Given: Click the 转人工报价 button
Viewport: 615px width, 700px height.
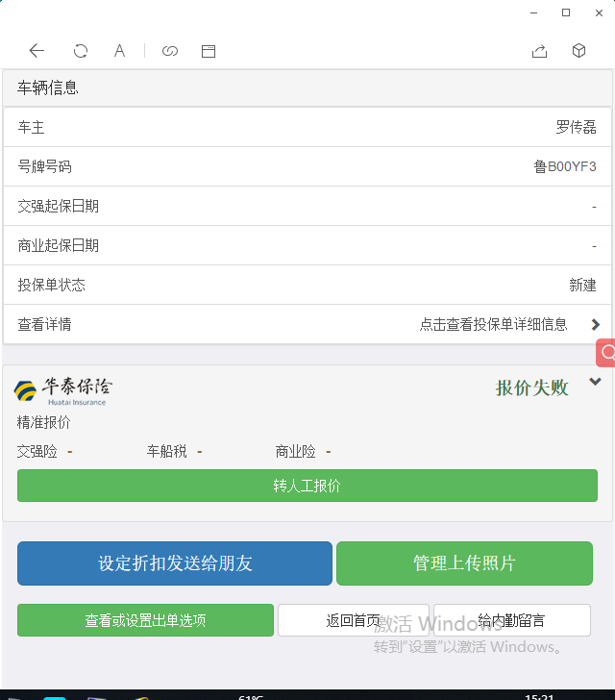Looking at the screenshot, I should [x=307, y=486].
